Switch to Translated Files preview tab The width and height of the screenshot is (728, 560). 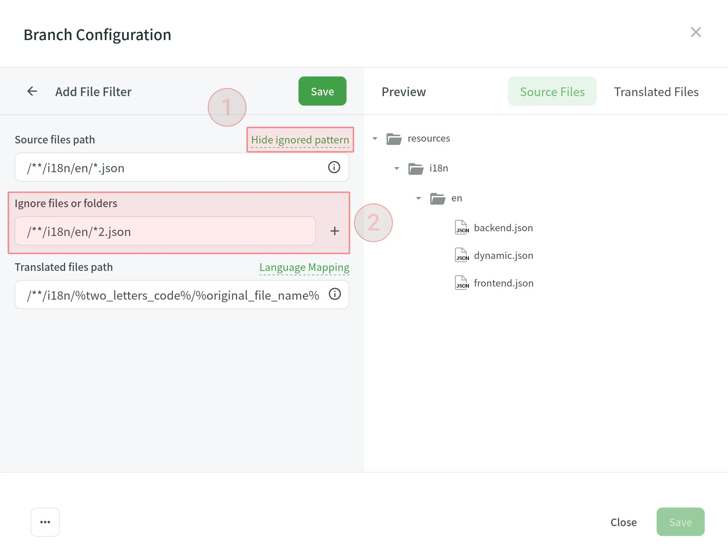tap(656, 91)
